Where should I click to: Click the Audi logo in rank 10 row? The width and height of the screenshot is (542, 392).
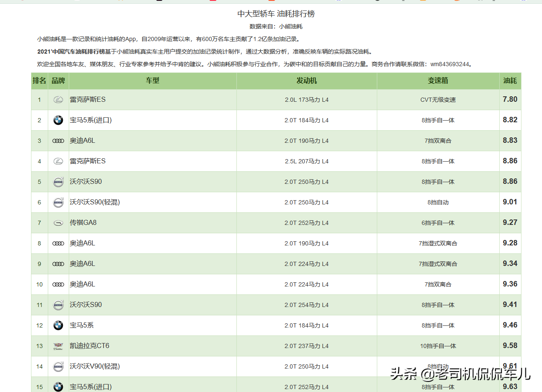(x=58, y=284)
